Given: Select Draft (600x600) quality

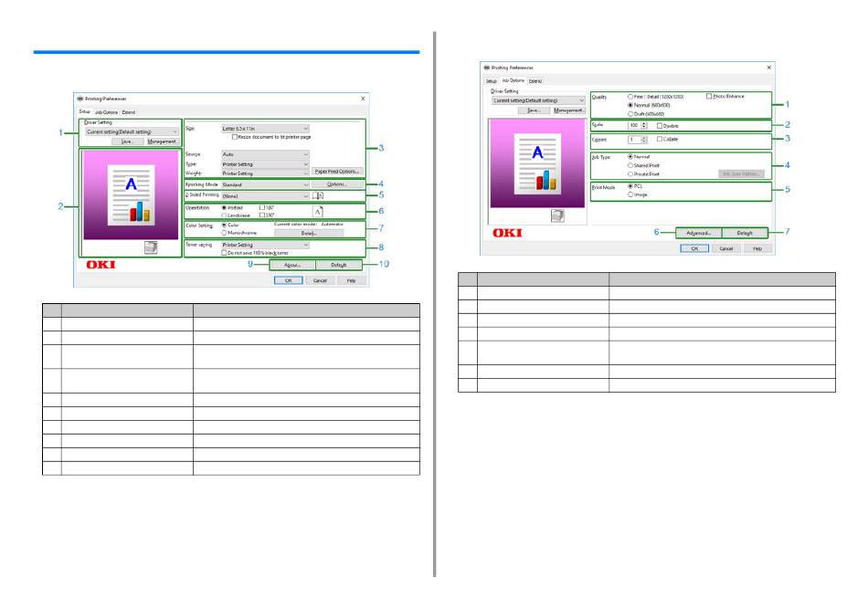Looking at the screenshot, I should (x=630, y=113).
